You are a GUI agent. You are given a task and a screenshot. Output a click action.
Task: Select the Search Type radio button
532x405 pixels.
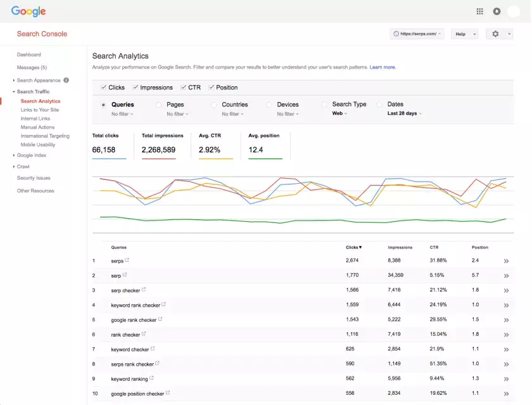pyautogui.click(x=324, y=105)
